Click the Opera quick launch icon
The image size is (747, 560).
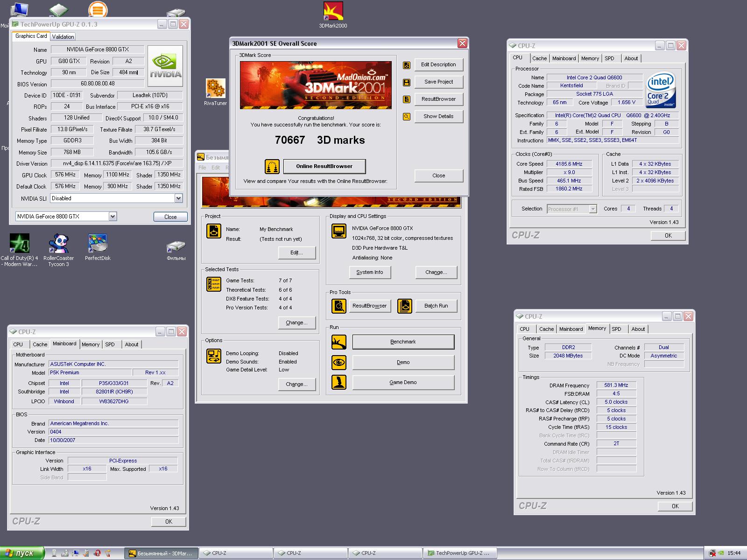tap(97, 553)
